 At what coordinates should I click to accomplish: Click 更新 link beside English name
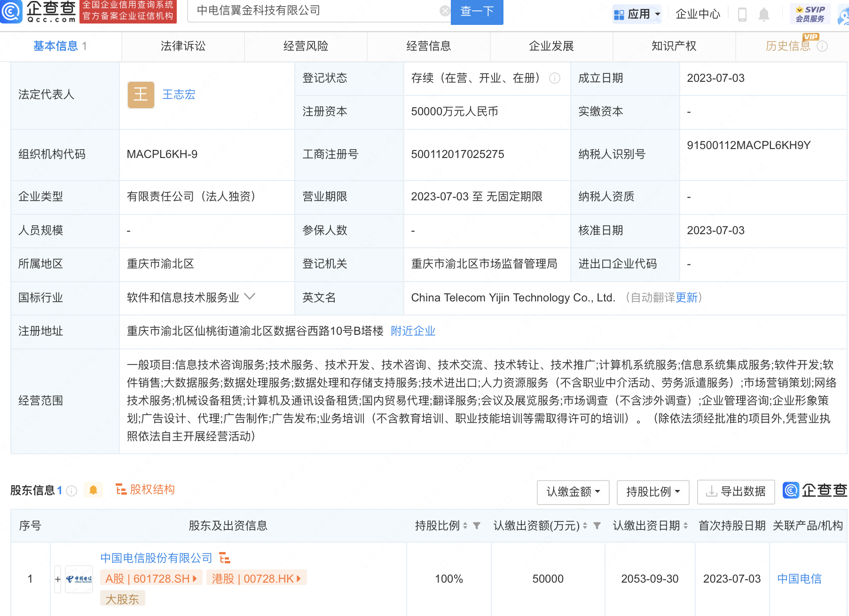(686, 298)
